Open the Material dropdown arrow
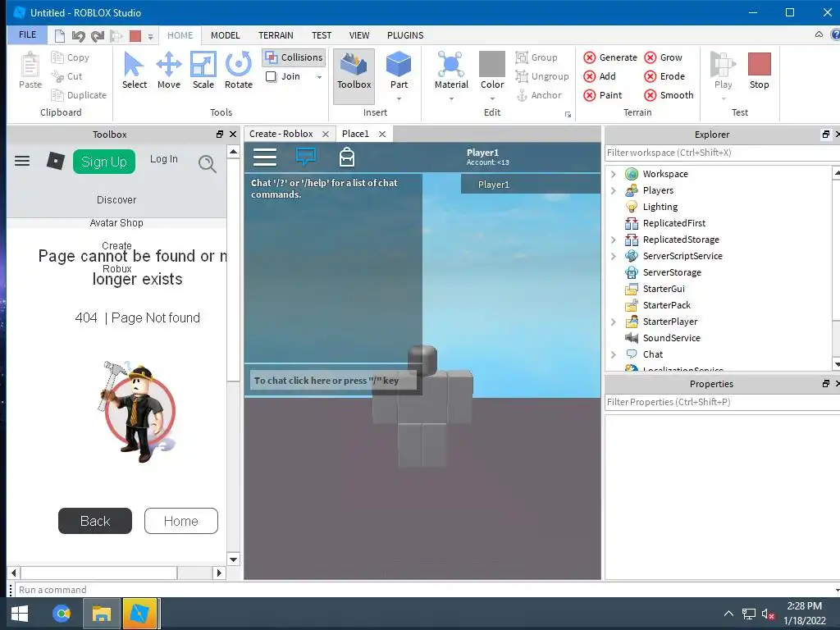The width and height of the screenshot is (840, 630). [451, 98]
